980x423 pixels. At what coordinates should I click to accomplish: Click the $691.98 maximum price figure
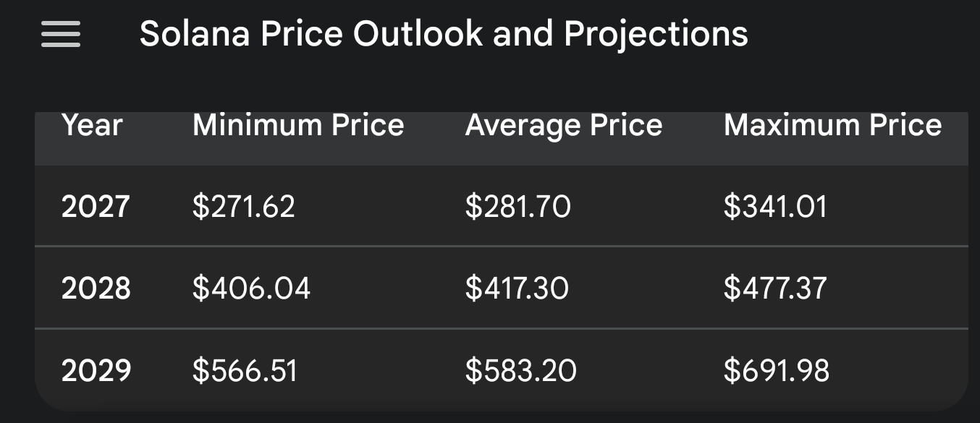tap(777, 371)
